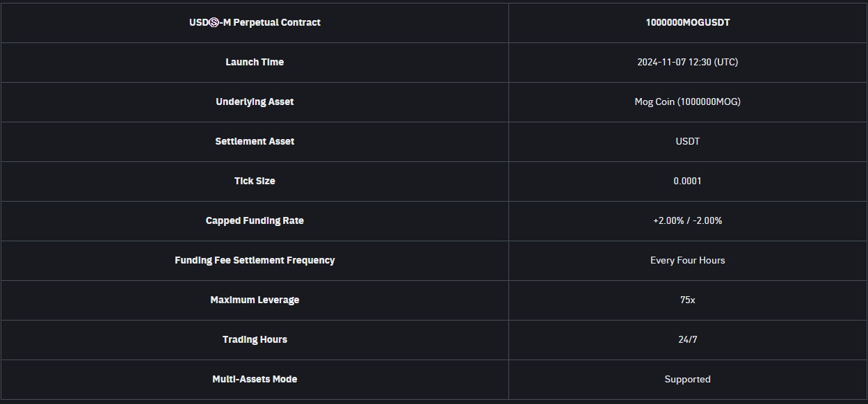This screenshot has width=868, height=404.
Task: Click the Funding Fee Settlement Frequency label
Action: pos(255,260)
